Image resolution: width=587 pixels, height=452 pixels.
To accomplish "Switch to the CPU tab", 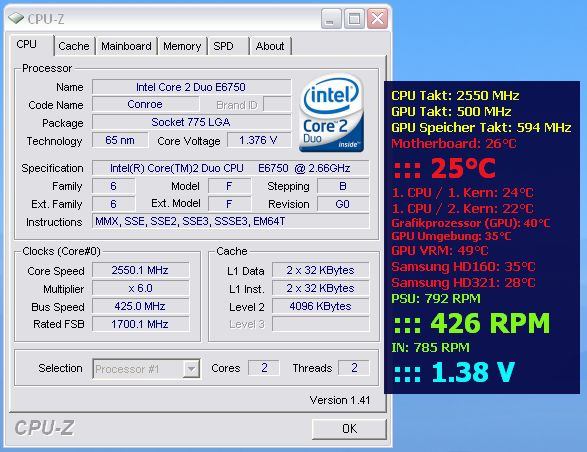I will point(32,45).
